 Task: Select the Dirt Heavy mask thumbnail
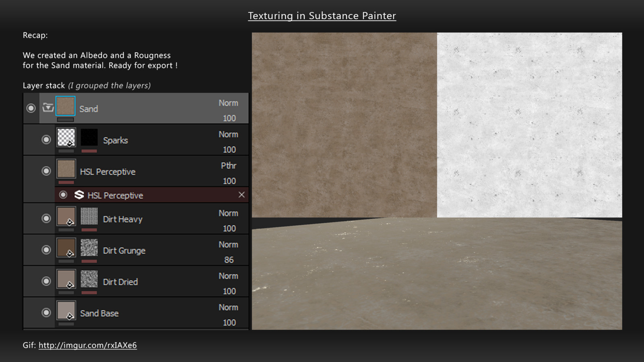tap(89, 216)
